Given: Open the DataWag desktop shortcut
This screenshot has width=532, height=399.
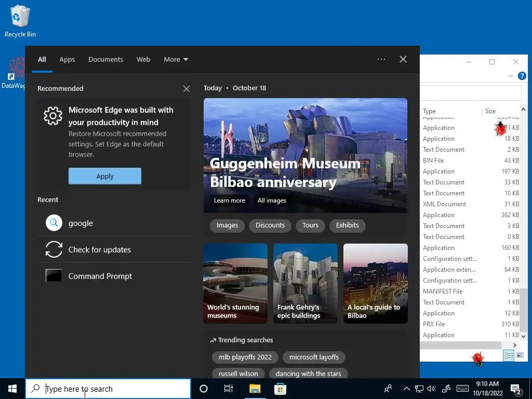Looking at the screenshot, I should [x=13, y=73].
